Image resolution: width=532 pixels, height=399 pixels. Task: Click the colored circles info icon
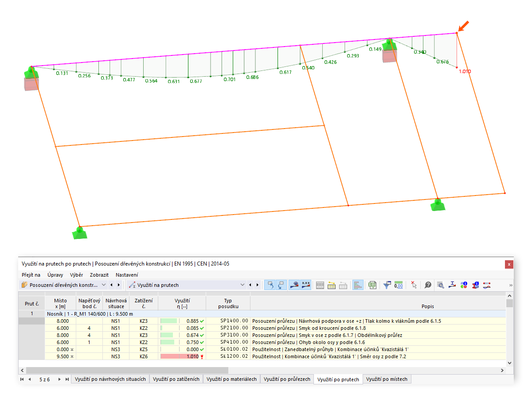[x=464, y=285]
